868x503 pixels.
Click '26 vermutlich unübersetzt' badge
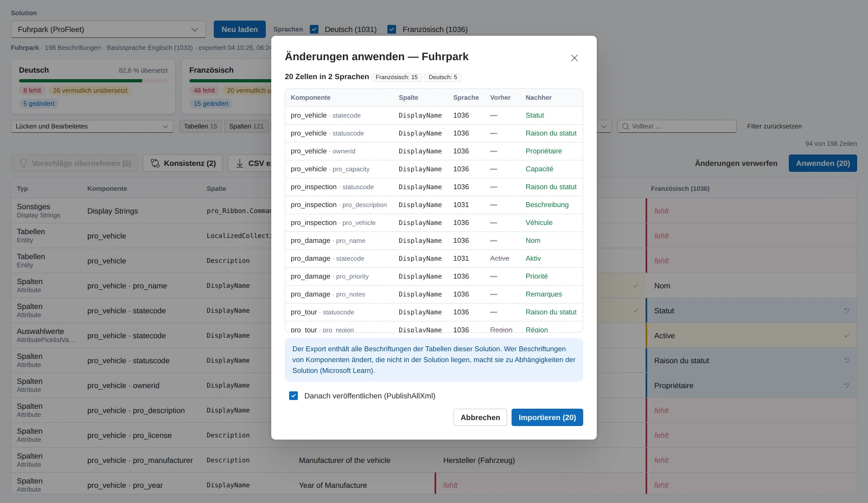click(90, 91)
